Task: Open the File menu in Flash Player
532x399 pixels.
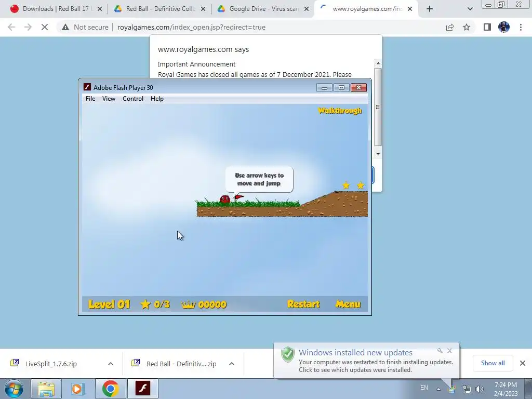Action: click(x=90, y=99)
